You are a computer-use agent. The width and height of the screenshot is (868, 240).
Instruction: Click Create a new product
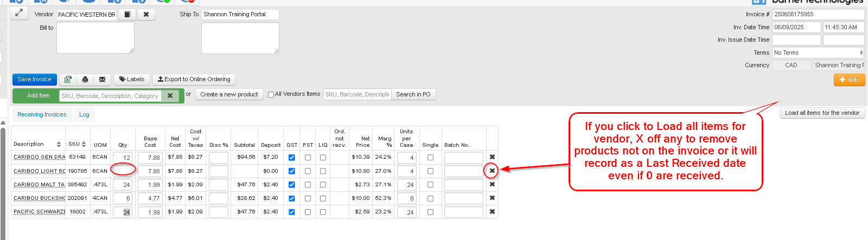[229, 94]
